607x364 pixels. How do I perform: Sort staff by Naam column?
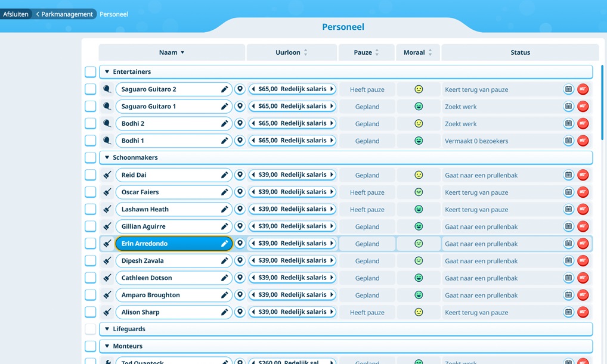click(172, 52)
